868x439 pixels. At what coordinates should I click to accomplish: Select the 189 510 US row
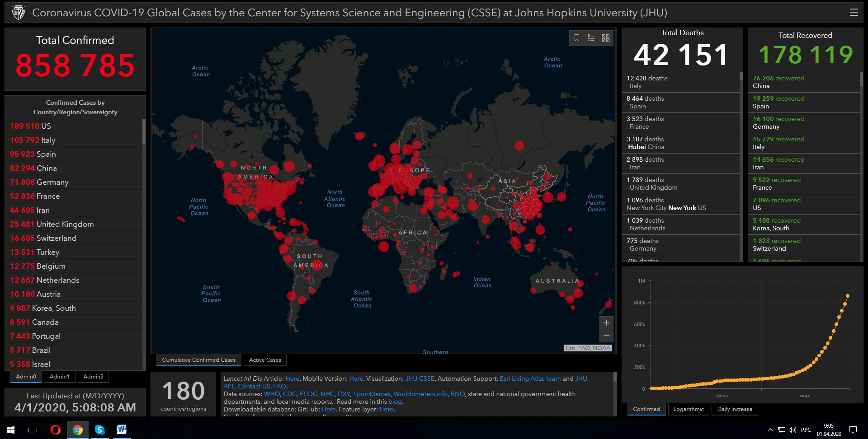(x=74, y=126)
